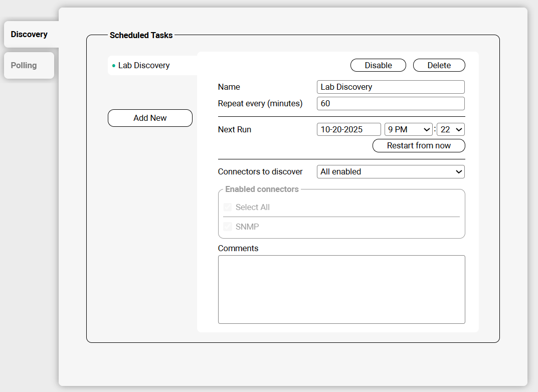The width and height of the screenshot is (538, 392).
Task: Focus the Name input field
Action: click(391, 87)
